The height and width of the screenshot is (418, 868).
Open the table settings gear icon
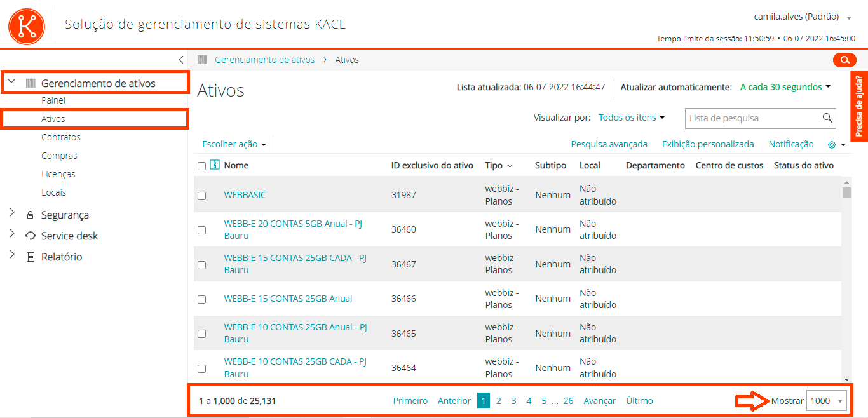(x=831, y=145)
